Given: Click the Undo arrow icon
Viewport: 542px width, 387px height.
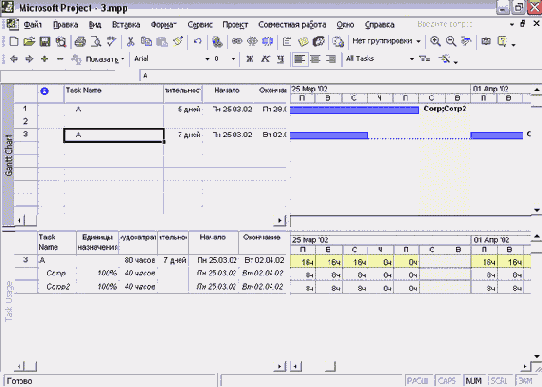Looking at the screenshot, I should coord(197,42).
